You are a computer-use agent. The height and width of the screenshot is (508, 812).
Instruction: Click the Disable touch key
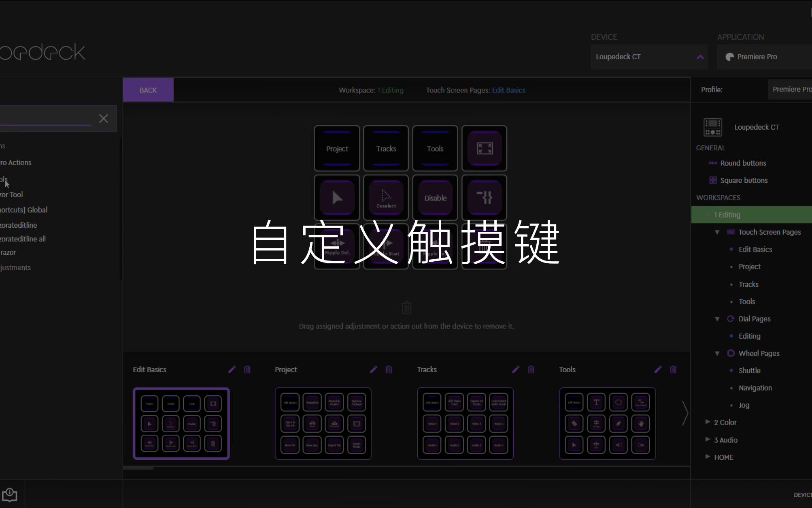pyautogui.click(x=435, y=198)
